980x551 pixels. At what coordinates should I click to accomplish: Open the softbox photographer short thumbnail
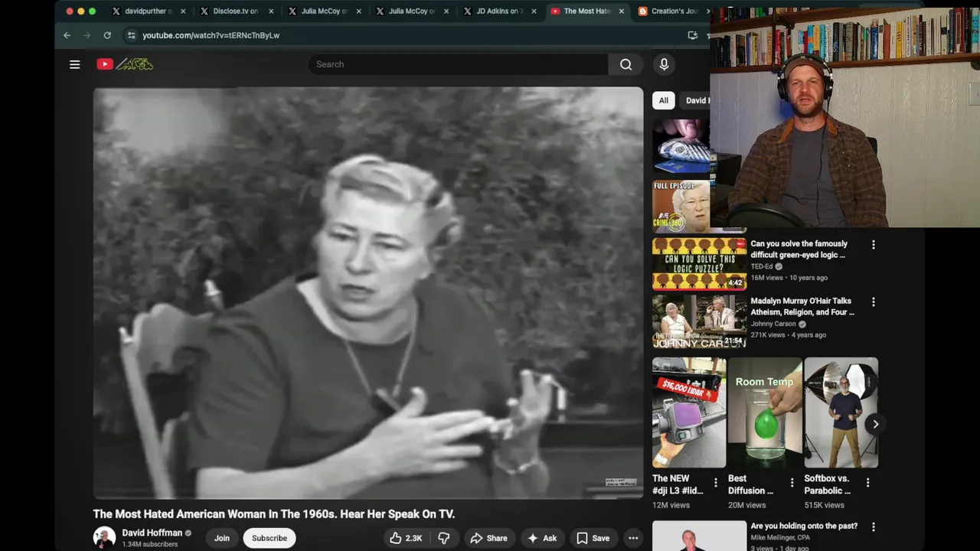[841, 412]
